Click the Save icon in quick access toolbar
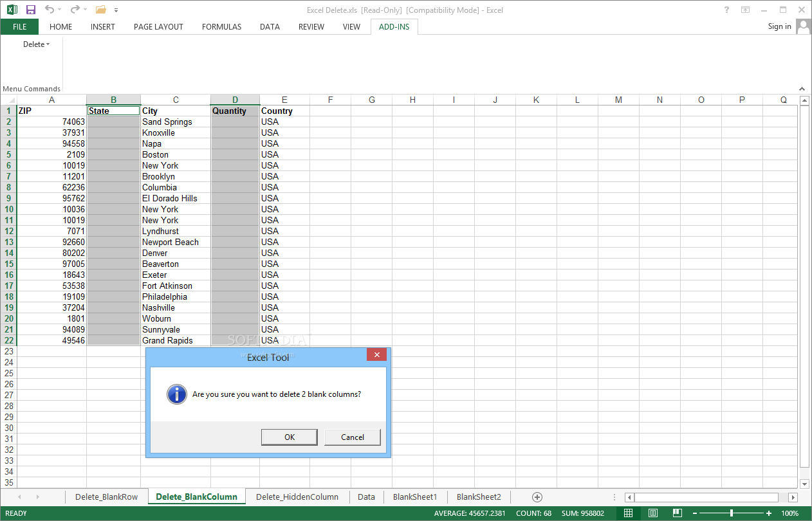The height and width of the screenshot is (521, 812). [30, 10]
